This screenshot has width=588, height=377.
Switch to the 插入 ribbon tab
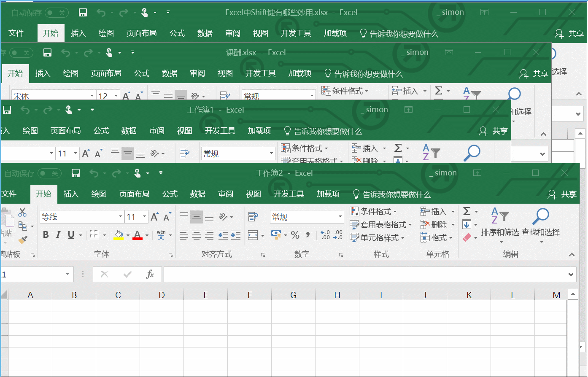tap(70, 194)
